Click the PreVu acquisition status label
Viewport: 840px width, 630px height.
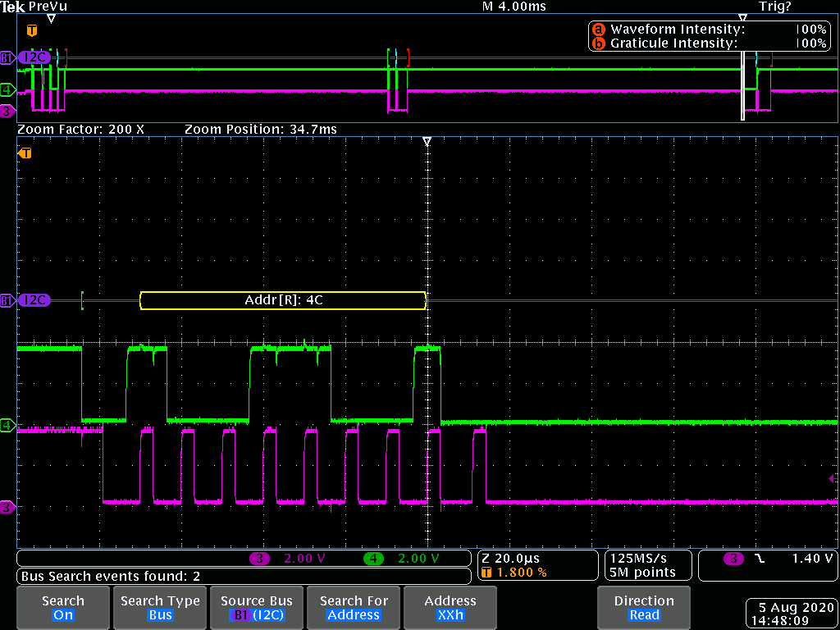tap(48, 7)
